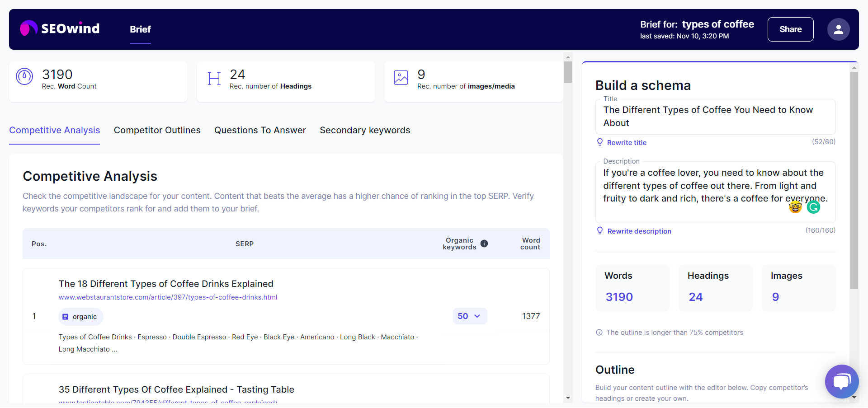
Task: Click inside the Title text field
Action: (x=715, y=116)
